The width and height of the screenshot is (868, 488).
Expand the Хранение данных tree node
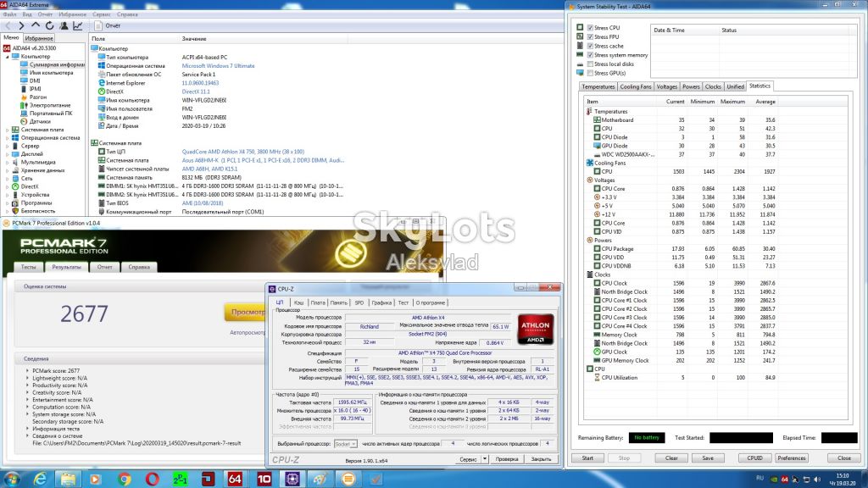[x=7, y=170]
